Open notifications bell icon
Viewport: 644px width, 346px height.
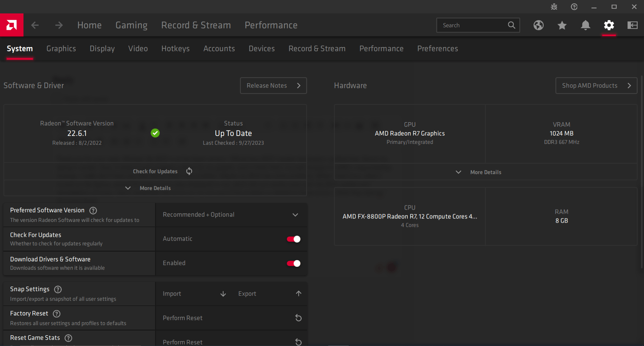[586, 25]
